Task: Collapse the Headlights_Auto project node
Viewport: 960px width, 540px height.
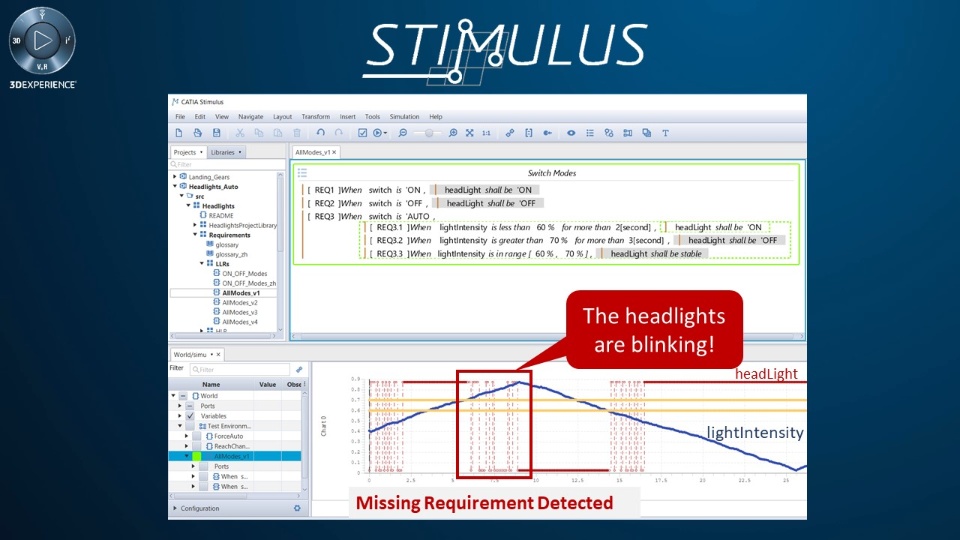Action: coord(175,186)
